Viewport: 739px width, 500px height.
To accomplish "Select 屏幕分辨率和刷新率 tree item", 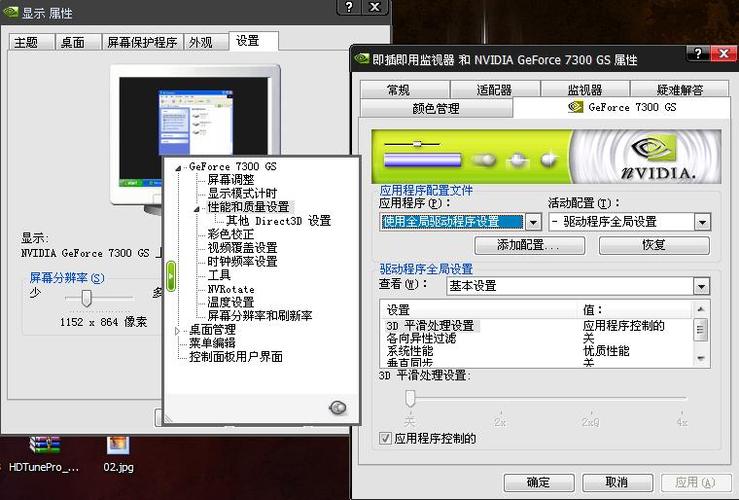I will tap(260, 316).
